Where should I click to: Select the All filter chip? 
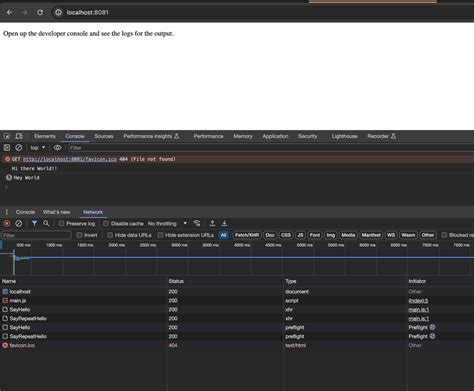(223, 235)
